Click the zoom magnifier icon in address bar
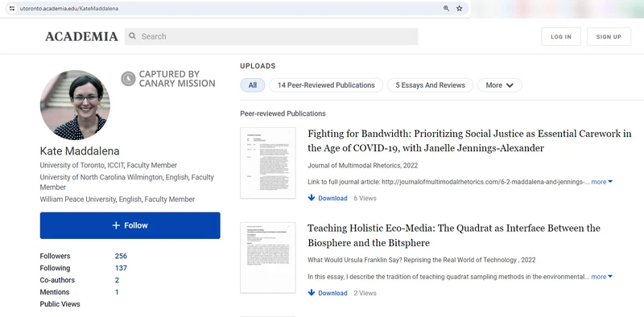The image size is (644, 317). point(446,8)
